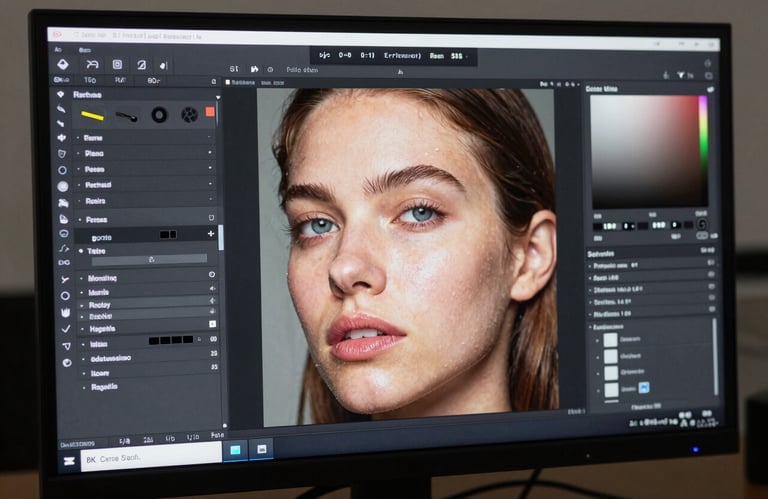
Task: Open the dropdown arrow on the Rectwea panel header
Action: 218,97
